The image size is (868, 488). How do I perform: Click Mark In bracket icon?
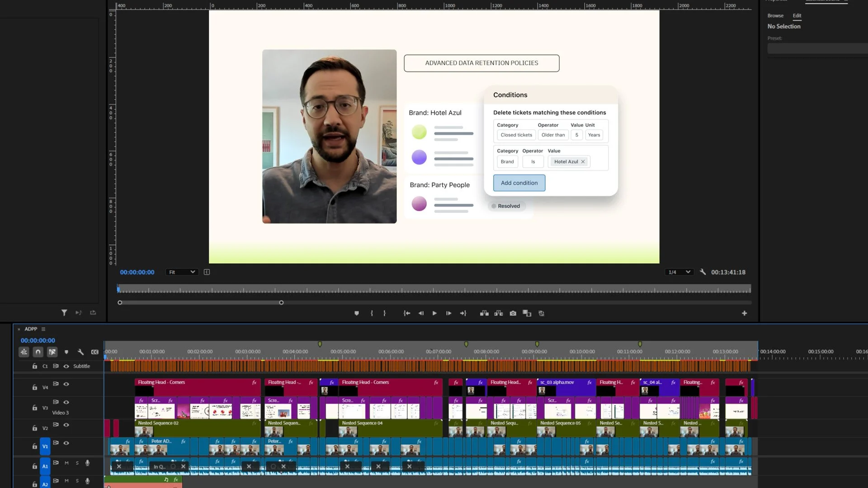point(372,313)
